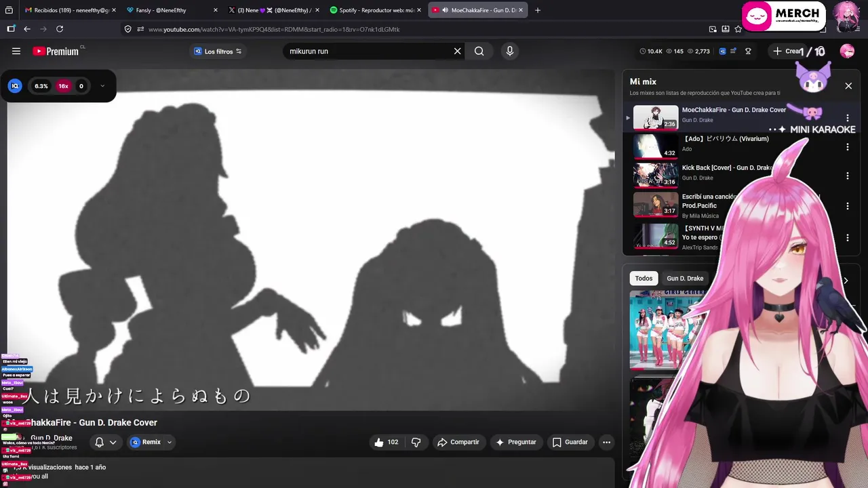Close the Mi mix playlist panel
Viewport: 868px width, 488px height.
[x=848, y=86]
